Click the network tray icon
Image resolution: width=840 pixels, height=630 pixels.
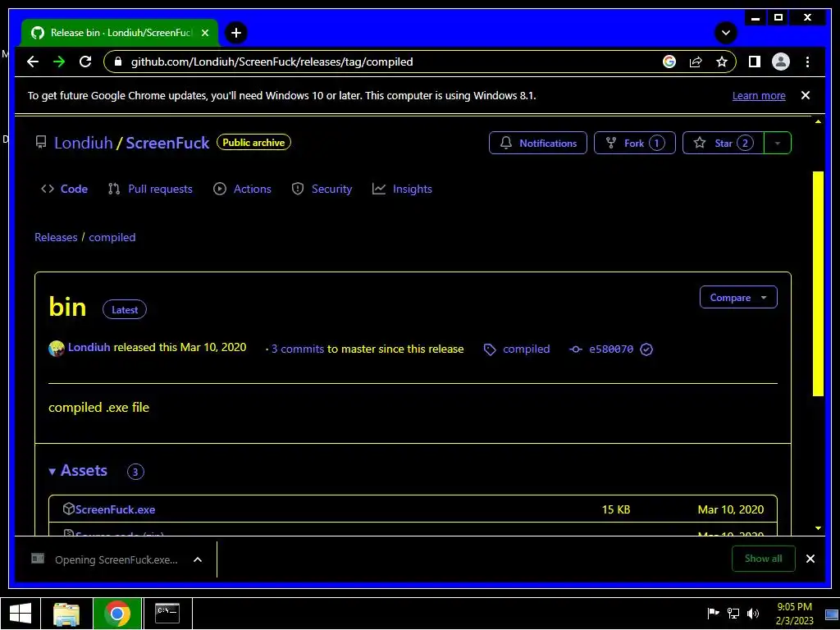(733, 614)
